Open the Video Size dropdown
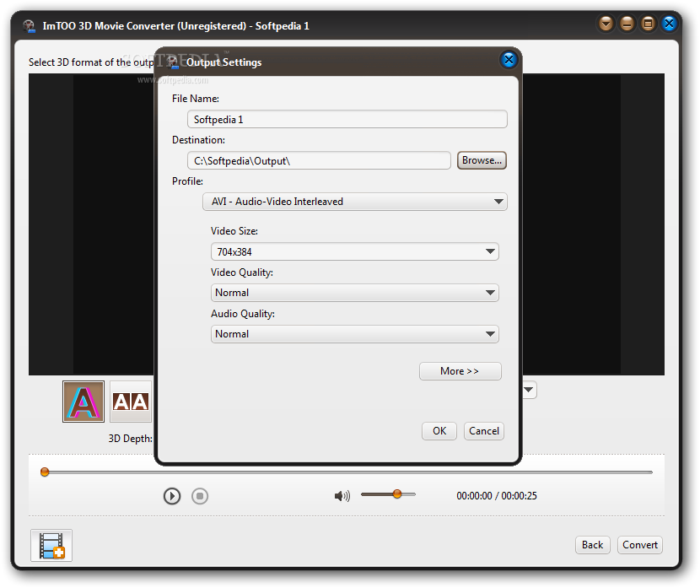The image size is (700, 588). click(355, 251)
